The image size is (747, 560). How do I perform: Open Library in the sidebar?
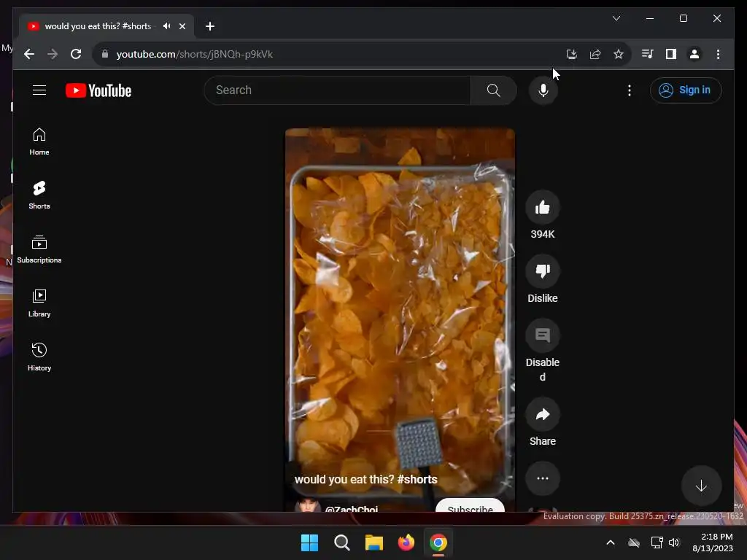tap(39, 303)
